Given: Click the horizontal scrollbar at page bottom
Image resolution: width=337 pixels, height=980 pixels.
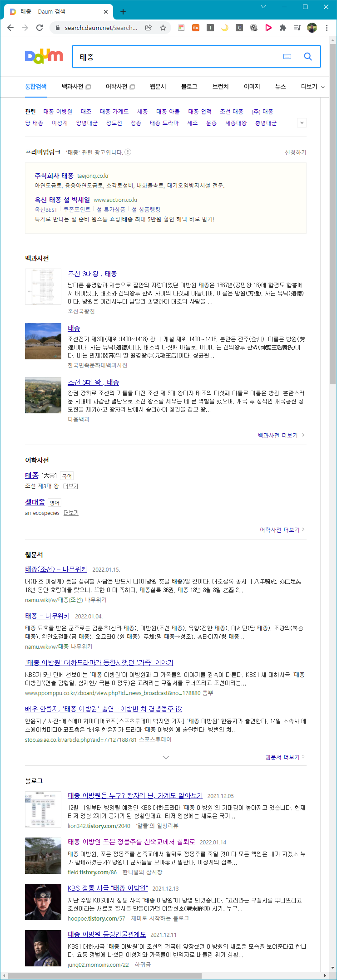Looking at the screenshot, I should tap(104, 975).
